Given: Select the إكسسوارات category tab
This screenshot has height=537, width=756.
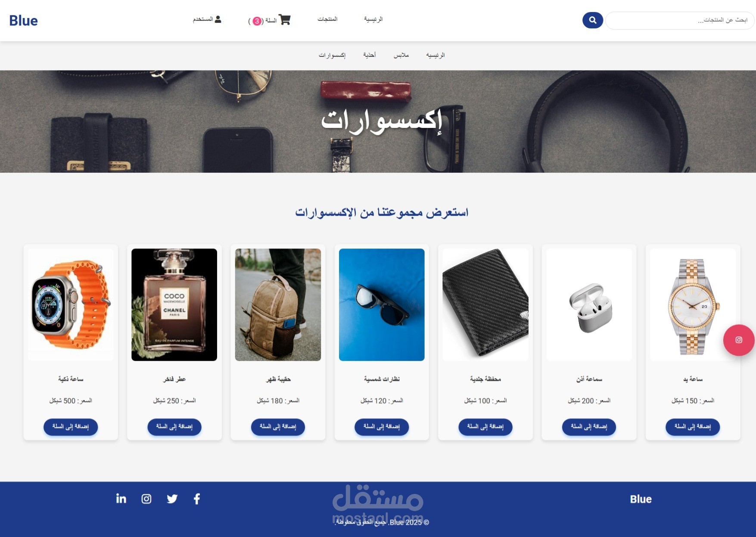Looking at the screenshot, I should coord(332,55).
